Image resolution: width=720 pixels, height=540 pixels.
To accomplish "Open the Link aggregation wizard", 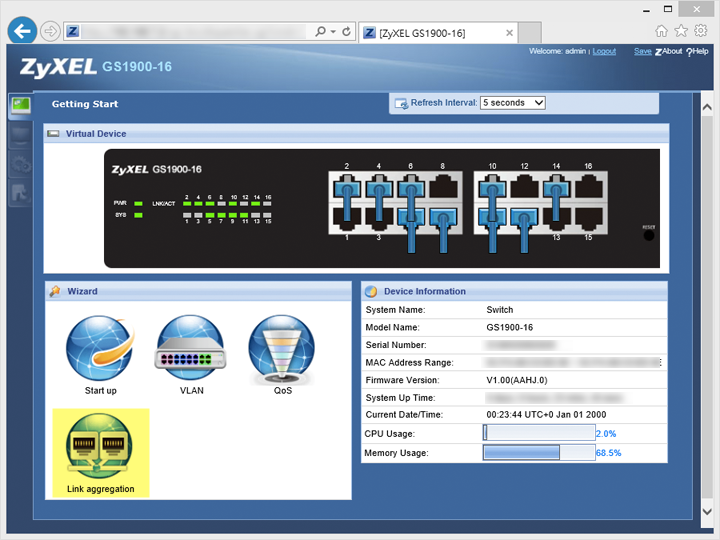I will [x=101, y=453].
